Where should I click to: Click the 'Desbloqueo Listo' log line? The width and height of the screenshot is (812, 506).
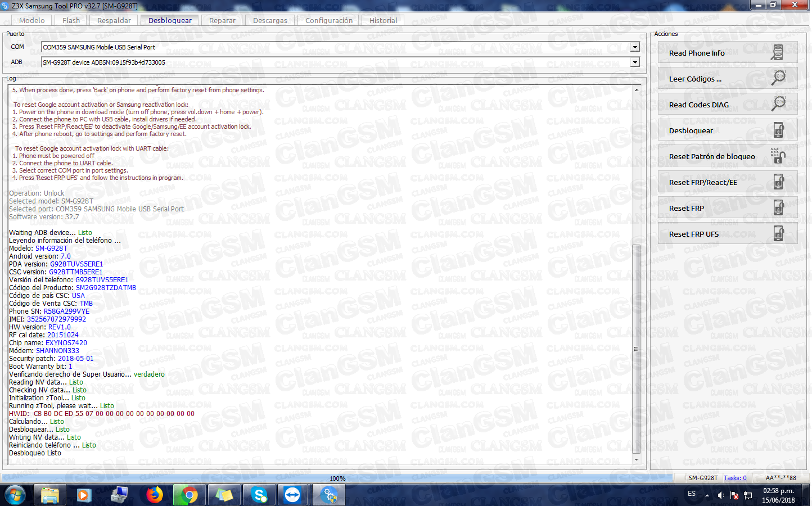pyautogui.click(x=35, y=453)
